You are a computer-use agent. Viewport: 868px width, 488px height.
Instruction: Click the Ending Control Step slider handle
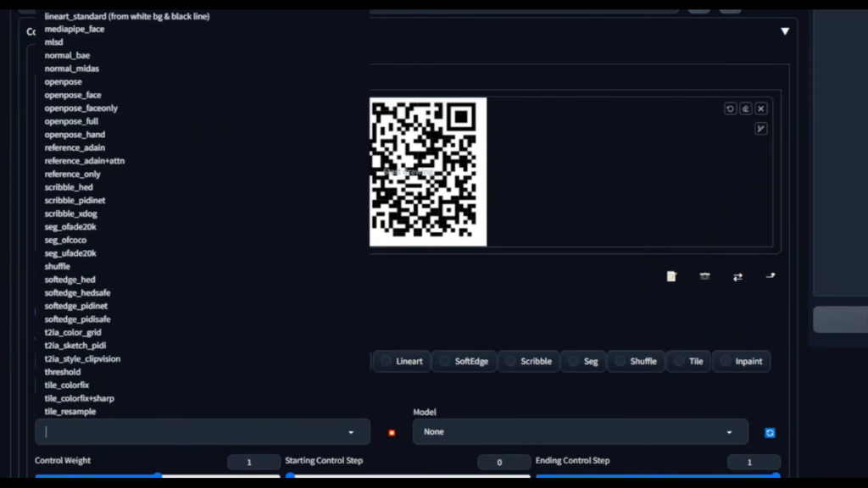pos(776,475)
